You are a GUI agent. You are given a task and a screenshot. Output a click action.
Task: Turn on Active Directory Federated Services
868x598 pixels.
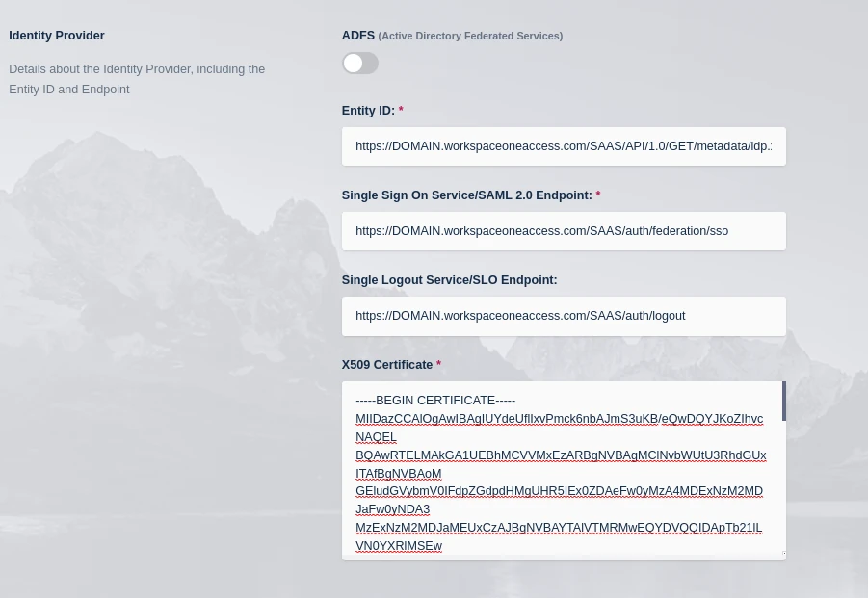point(359,63)
